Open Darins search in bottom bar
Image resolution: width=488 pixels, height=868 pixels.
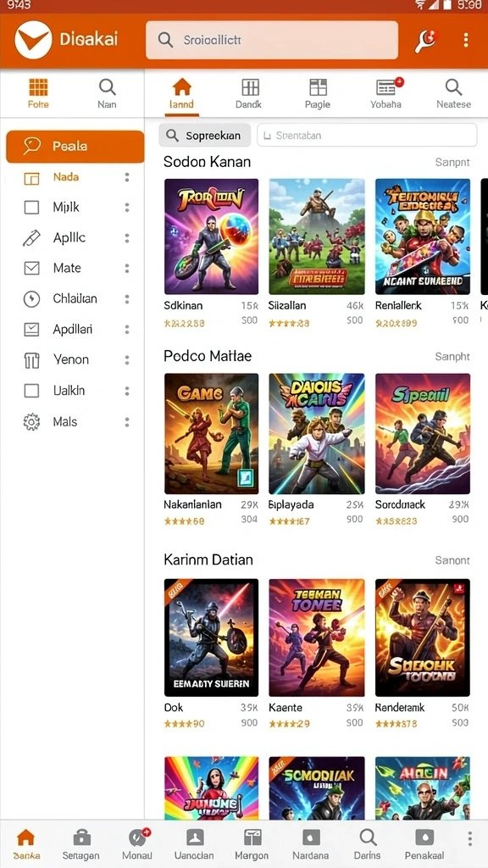368,844
